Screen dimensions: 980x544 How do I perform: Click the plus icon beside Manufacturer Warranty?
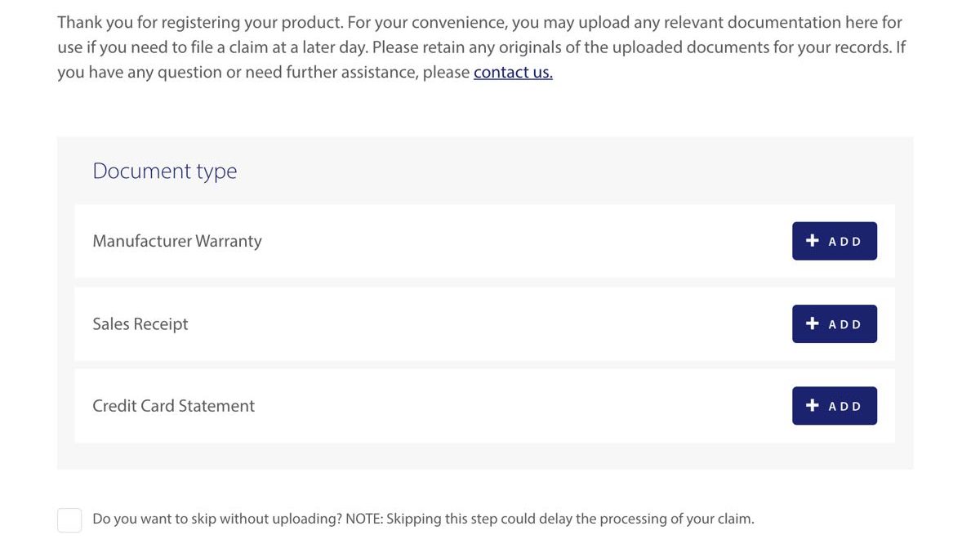812,241
